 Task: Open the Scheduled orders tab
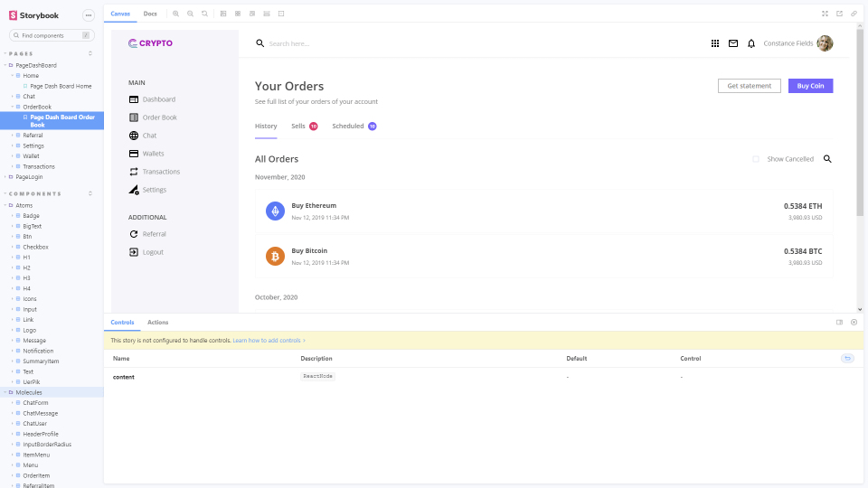(354, 127)
